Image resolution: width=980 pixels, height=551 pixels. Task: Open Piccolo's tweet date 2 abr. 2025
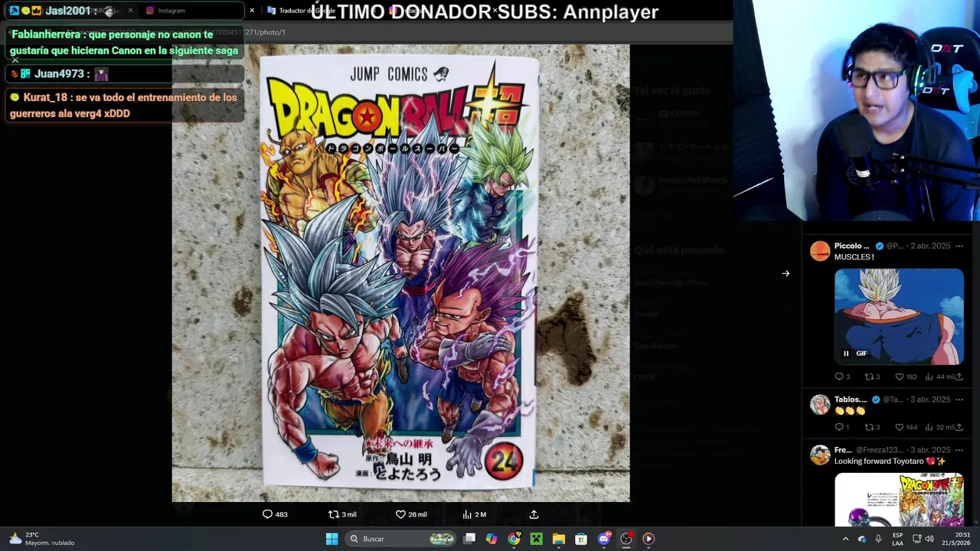tap(931, 246)
